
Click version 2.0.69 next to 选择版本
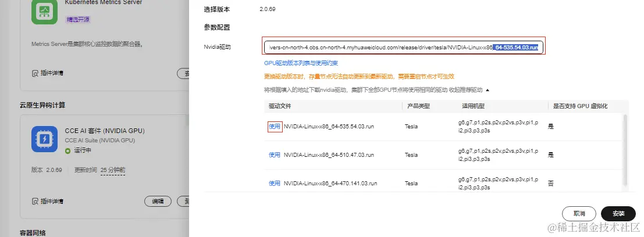tap(268, 9)
